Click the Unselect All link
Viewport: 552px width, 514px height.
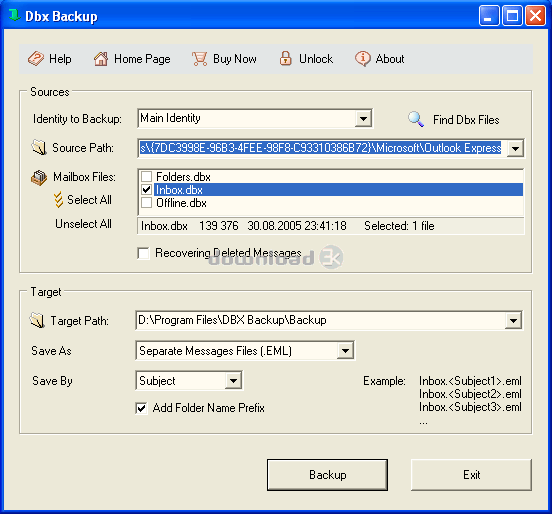point(83,224)
